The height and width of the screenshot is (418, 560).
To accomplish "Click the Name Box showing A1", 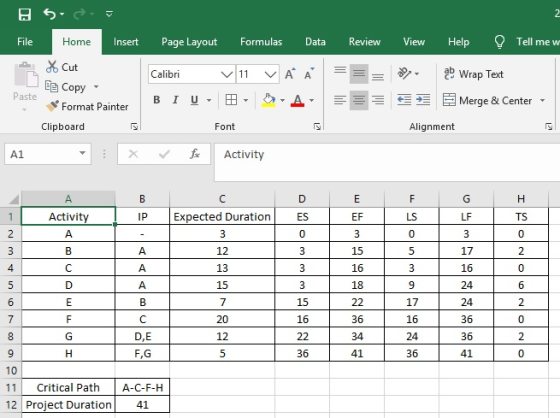I will [x=41, y=154].
